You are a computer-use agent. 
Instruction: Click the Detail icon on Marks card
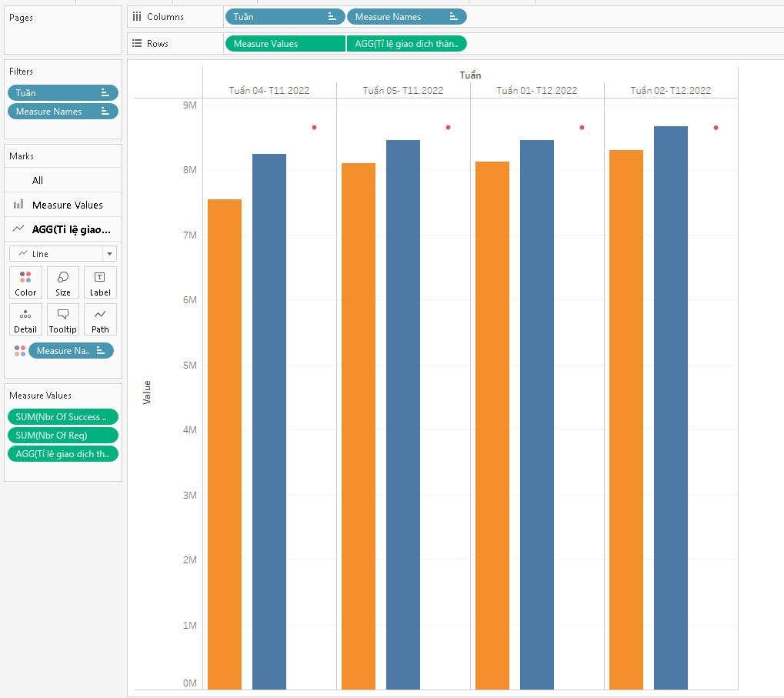click(x=25, y=319)
